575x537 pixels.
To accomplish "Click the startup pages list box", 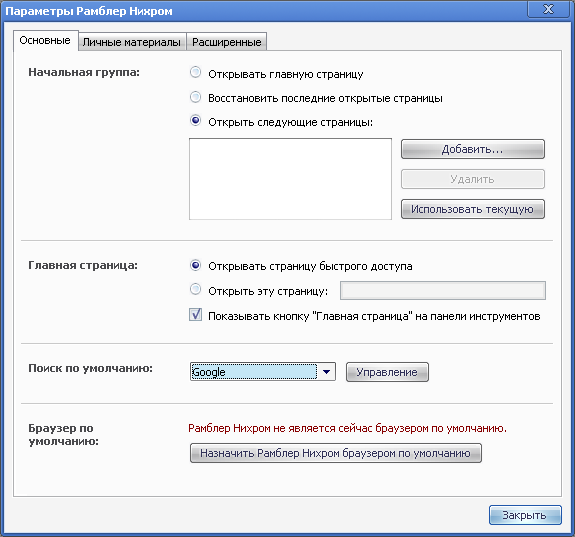I will coord(290,179).
